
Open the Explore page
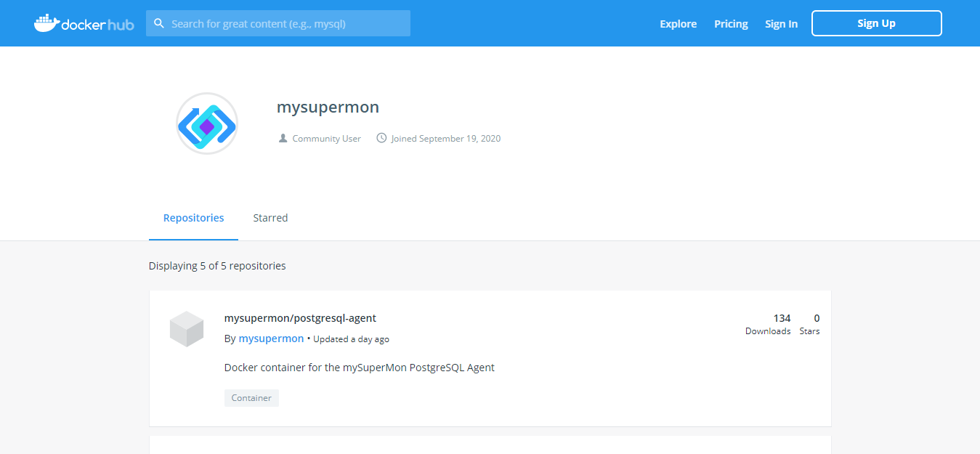point(678,24)
